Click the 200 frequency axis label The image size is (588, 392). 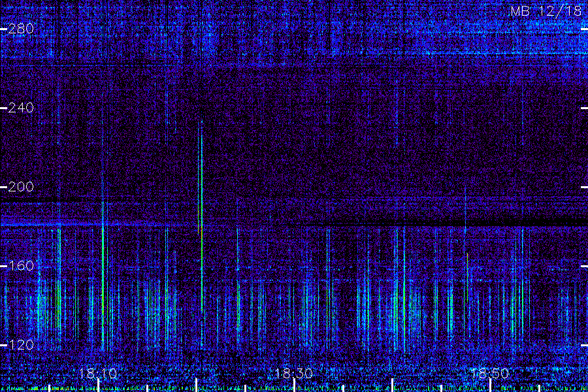(x=21, y=187)
